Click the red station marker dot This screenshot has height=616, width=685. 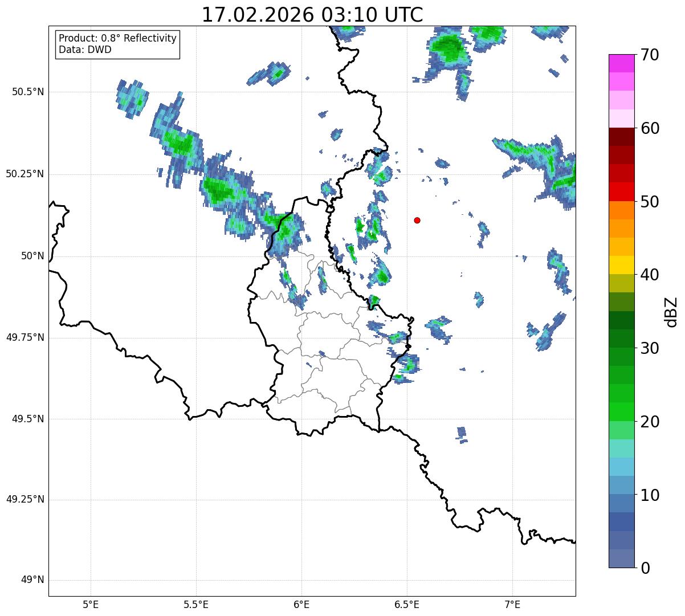[x=417, y=220]
